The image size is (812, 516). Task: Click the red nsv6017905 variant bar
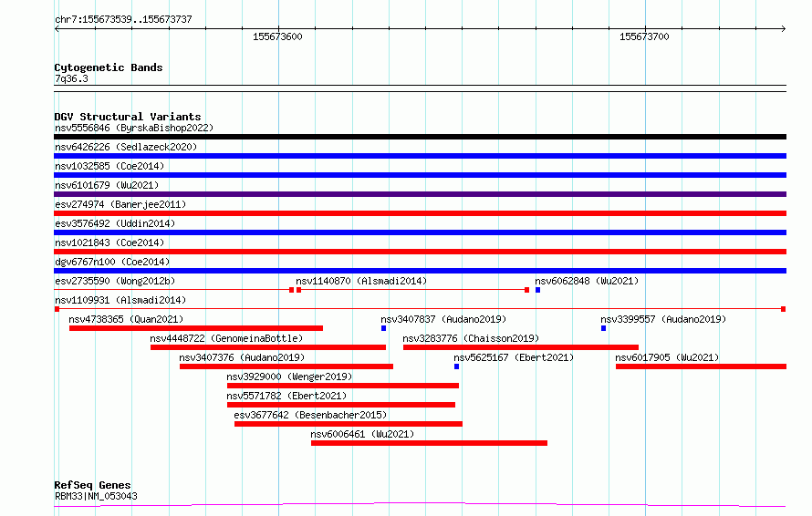point(702,366)
